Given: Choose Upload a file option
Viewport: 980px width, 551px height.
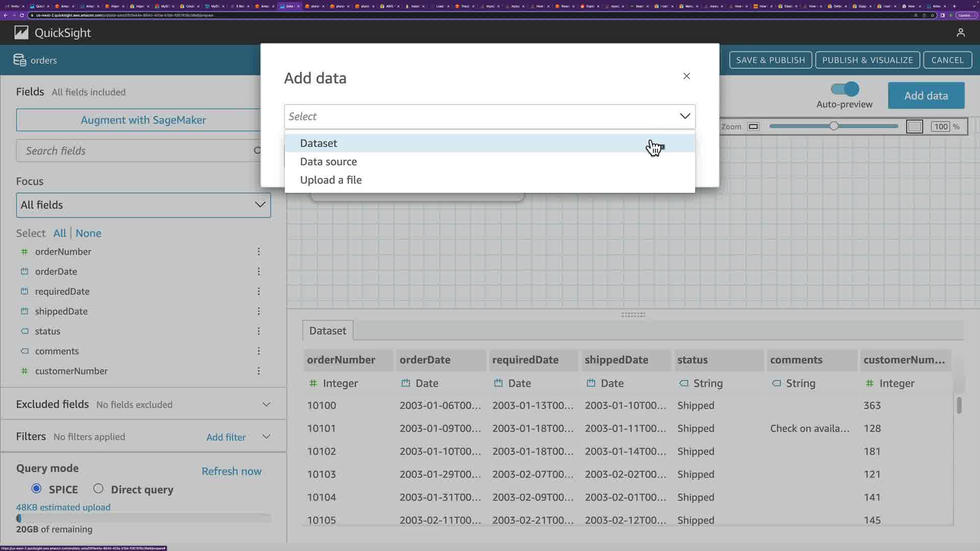Looking at the screenshot, I should point(331,180).
